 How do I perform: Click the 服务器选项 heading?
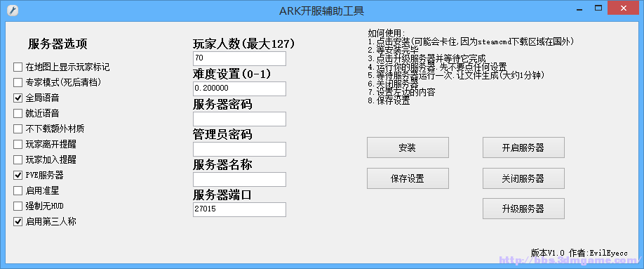58,44
